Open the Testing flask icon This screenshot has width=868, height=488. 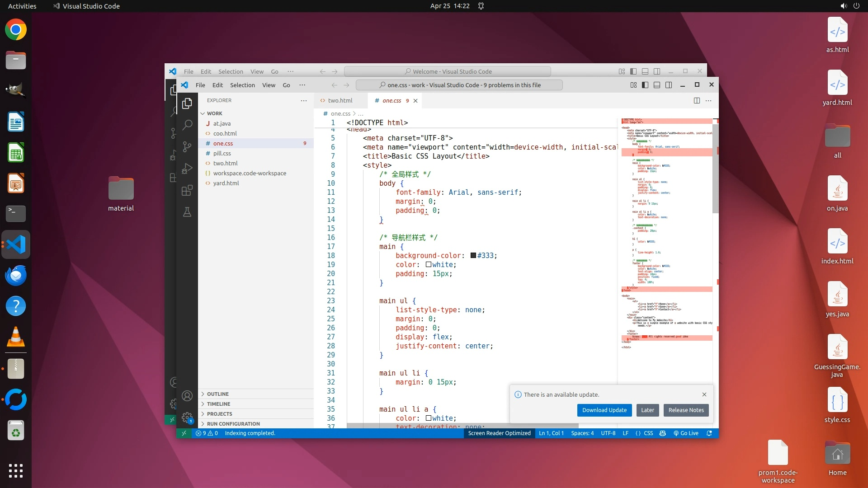187,212
